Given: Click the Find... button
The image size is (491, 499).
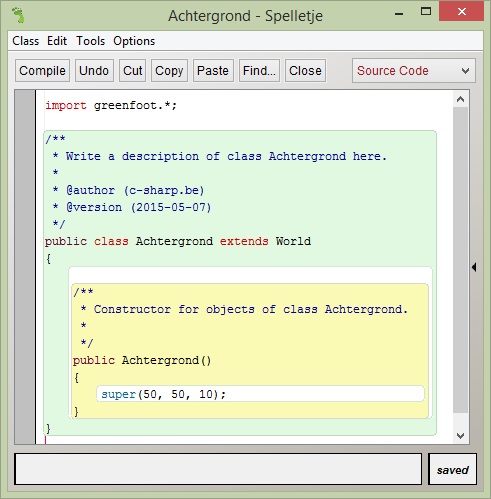Looking at the screenshot, I should click(259, 71).
